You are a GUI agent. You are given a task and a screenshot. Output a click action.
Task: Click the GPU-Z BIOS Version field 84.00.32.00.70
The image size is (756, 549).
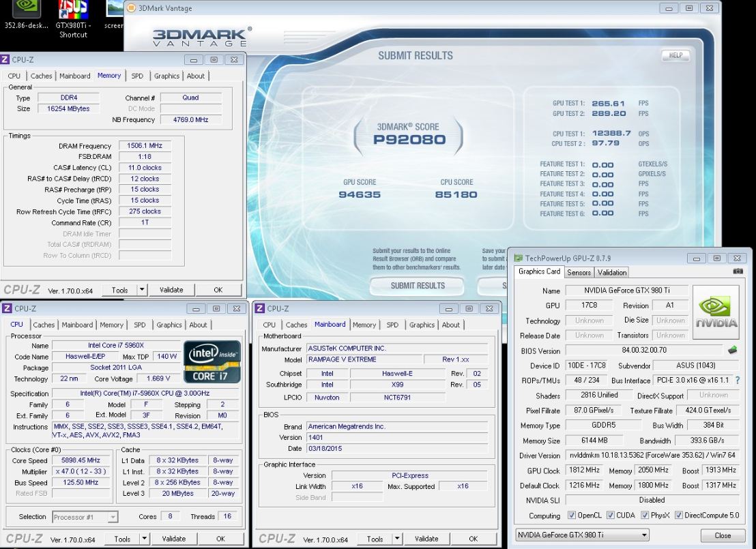coord(644,351)
